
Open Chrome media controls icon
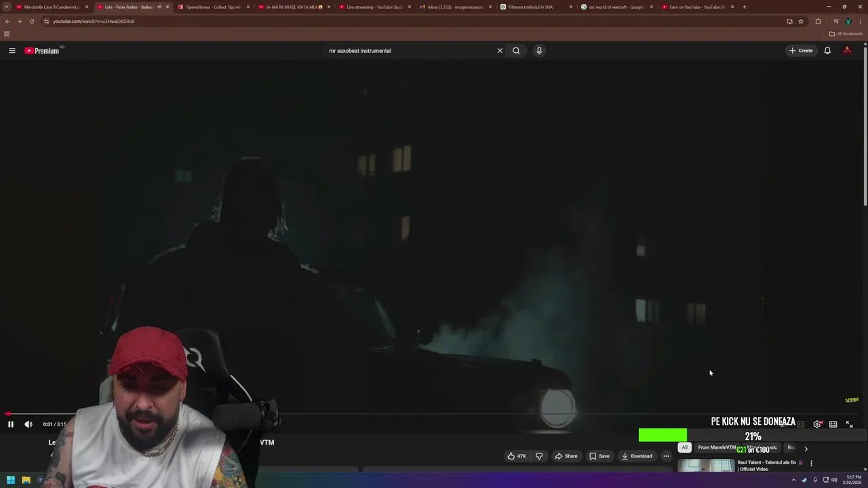pyautogui.click(x=835, y=21)
